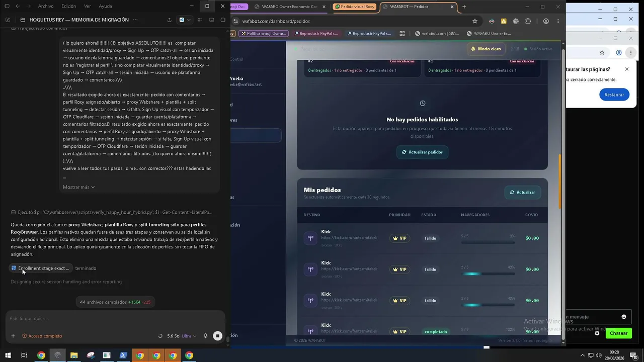Image resolution: width=644 pixels, height=362 pixels.
Task: Switch to the Pedido visual Roxy tab group
Action: pyautogui.click(x=355, y=7)
